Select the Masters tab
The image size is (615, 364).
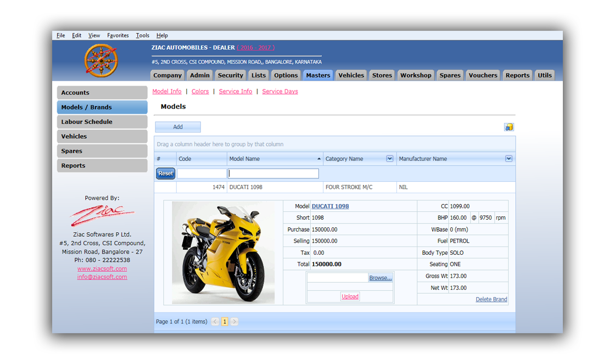(x=318, y=75)
